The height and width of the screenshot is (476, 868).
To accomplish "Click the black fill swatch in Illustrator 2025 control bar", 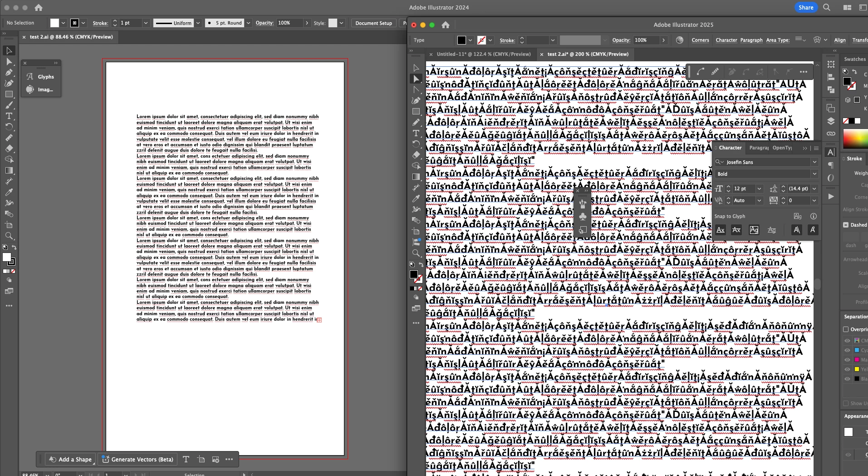I will (x=461, y=40).
